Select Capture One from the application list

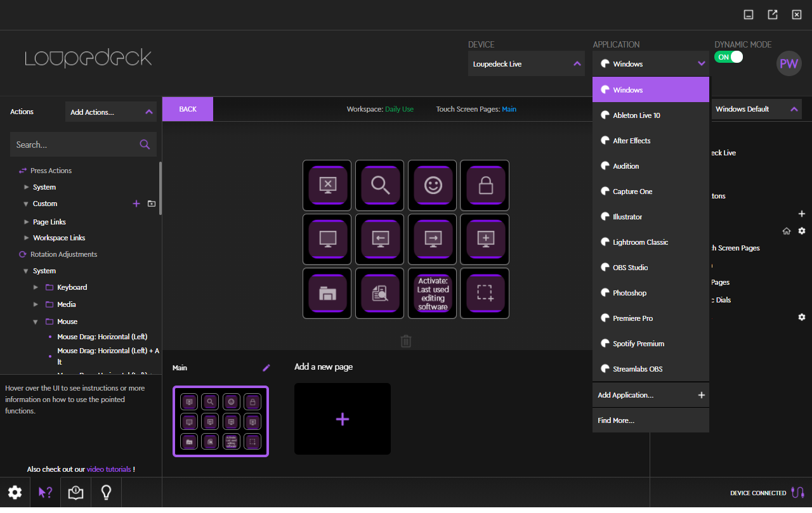click(x=651, y=192)
